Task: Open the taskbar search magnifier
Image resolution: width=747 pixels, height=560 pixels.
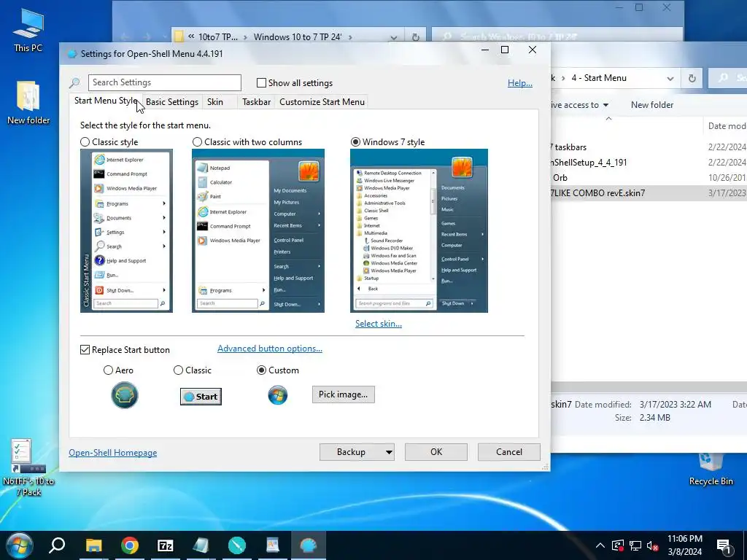Action: 57,545
